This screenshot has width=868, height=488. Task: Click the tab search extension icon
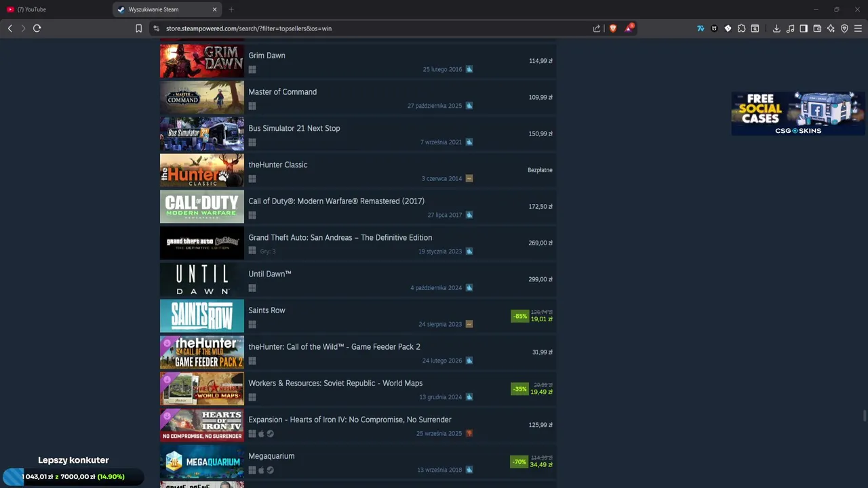[755, 28]
